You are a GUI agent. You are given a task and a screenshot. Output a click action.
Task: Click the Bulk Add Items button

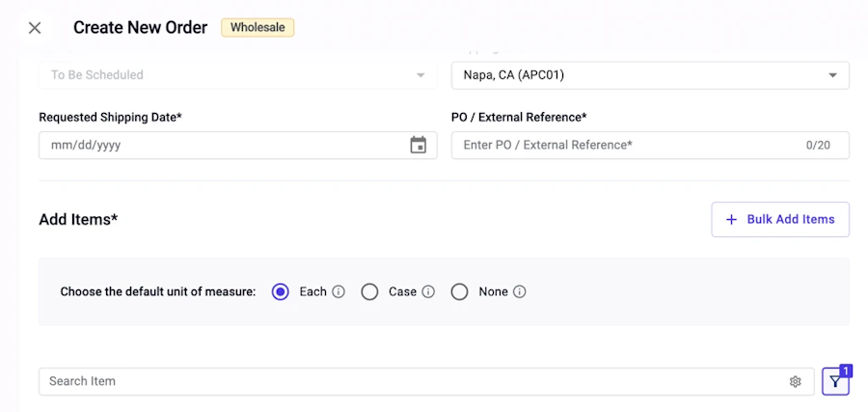point(780,219)
